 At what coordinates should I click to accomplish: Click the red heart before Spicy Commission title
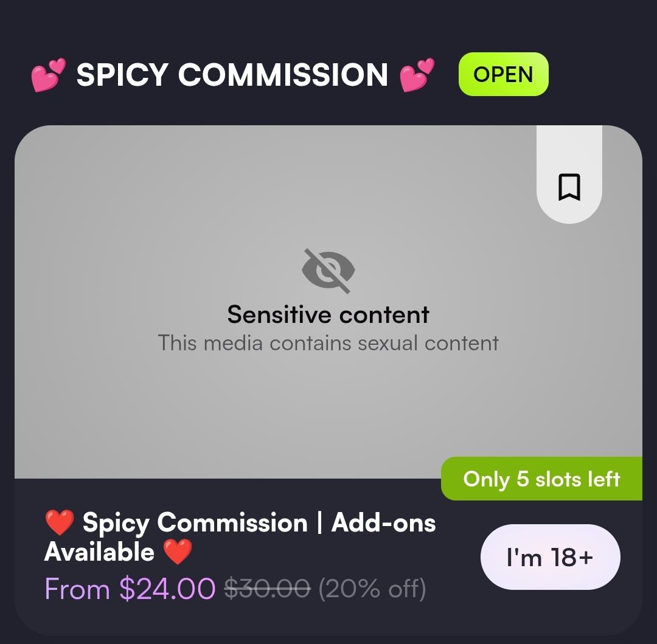(60, 522)
